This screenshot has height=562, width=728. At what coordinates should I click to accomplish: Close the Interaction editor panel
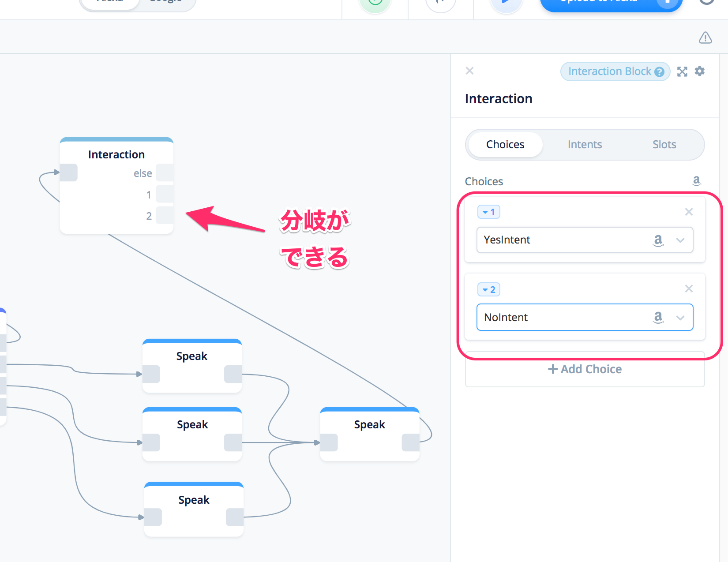coord(469,71)
